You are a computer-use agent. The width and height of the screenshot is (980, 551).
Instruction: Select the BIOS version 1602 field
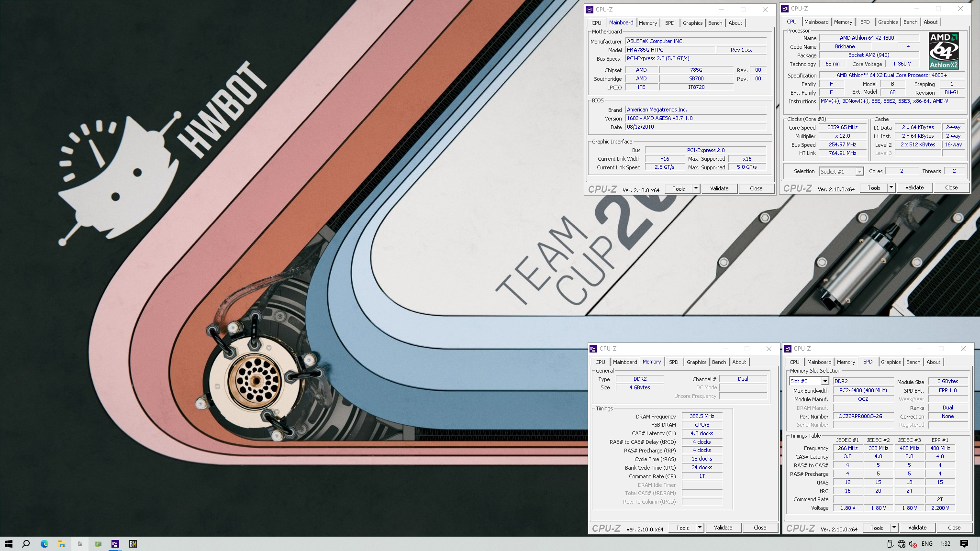pyautogui.click(x=696, y=118)
